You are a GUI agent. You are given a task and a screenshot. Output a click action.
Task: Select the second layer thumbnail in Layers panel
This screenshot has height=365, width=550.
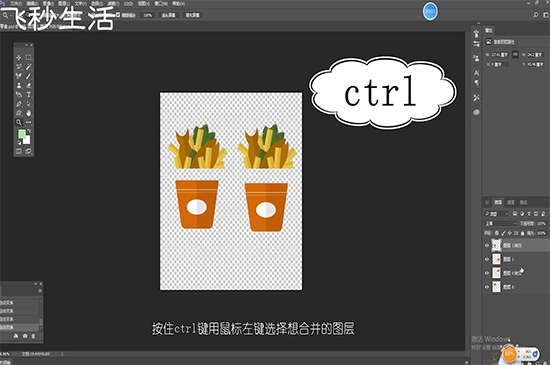[496, 259]
